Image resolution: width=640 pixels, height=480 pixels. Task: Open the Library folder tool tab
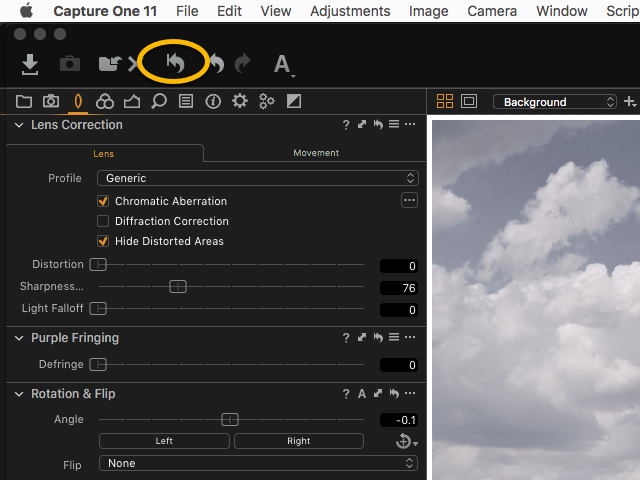tap(24, 101)
